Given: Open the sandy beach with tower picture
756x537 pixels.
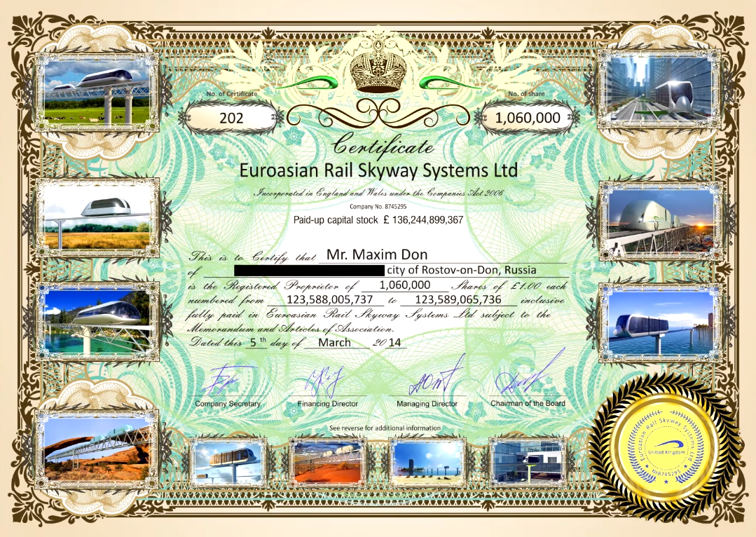Looking at the screenshot, I should (x=428, y=462).
